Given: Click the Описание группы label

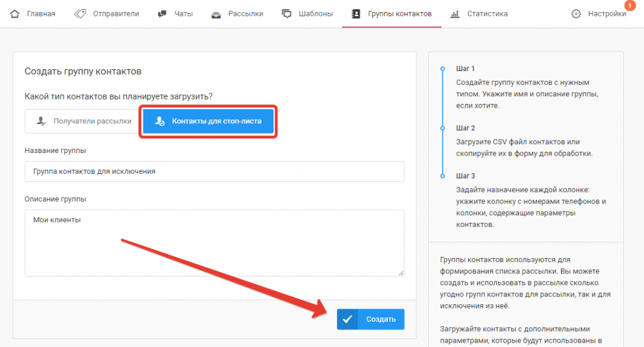Looking at the screenshot, I should 55,199.
